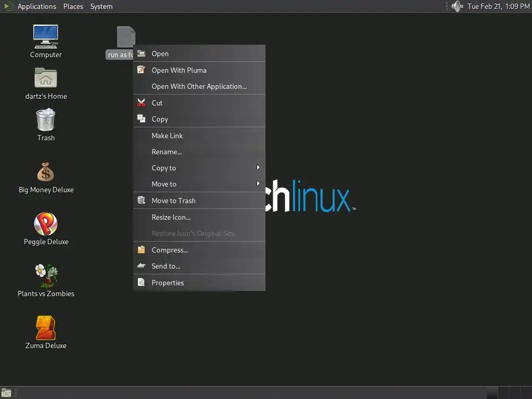Choose Open With Pluma
The image size is (532, 399).
(x=199, y=70)
